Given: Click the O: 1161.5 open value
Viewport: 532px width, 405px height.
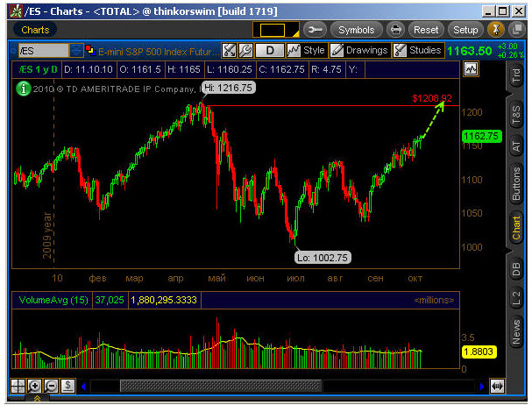Looking at the screenshot, I should 140,69.
